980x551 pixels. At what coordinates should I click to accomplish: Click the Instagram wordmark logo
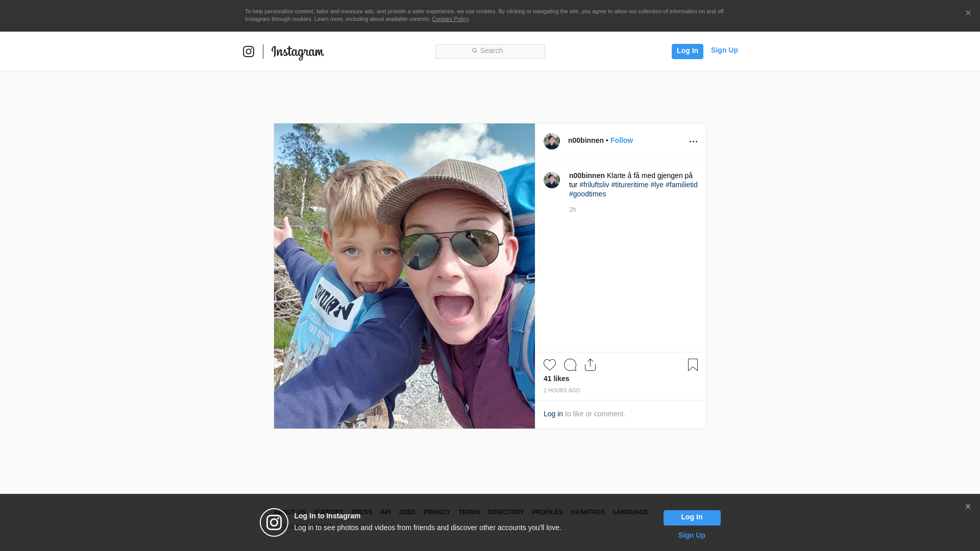pyautogui.click(x=298, y=52)
